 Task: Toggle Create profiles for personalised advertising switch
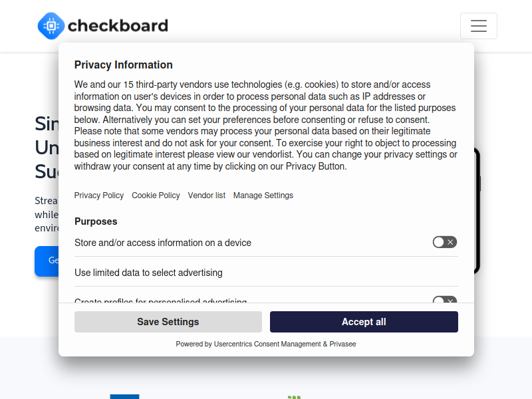[x=444, y=300]
